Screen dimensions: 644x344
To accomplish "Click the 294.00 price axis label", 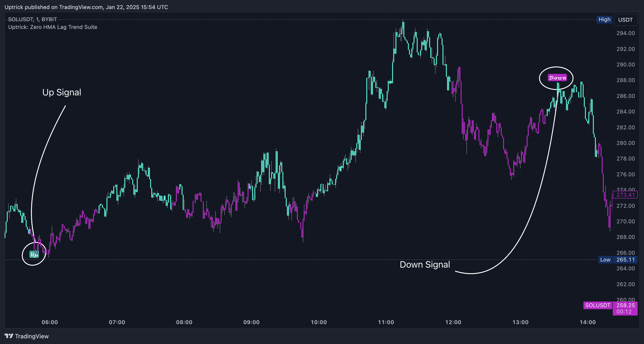I will point(625,33).
